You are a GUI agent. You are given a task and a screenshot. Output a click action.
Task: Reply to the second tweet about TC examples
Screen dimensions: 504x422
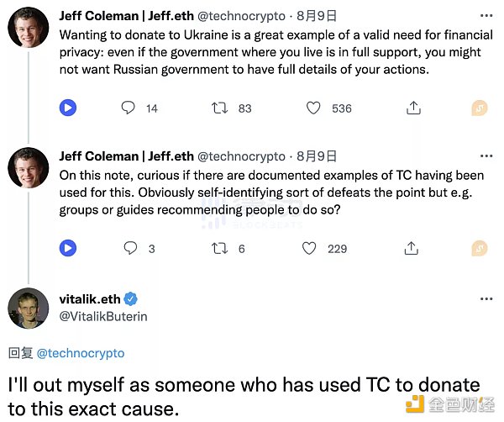129,248
